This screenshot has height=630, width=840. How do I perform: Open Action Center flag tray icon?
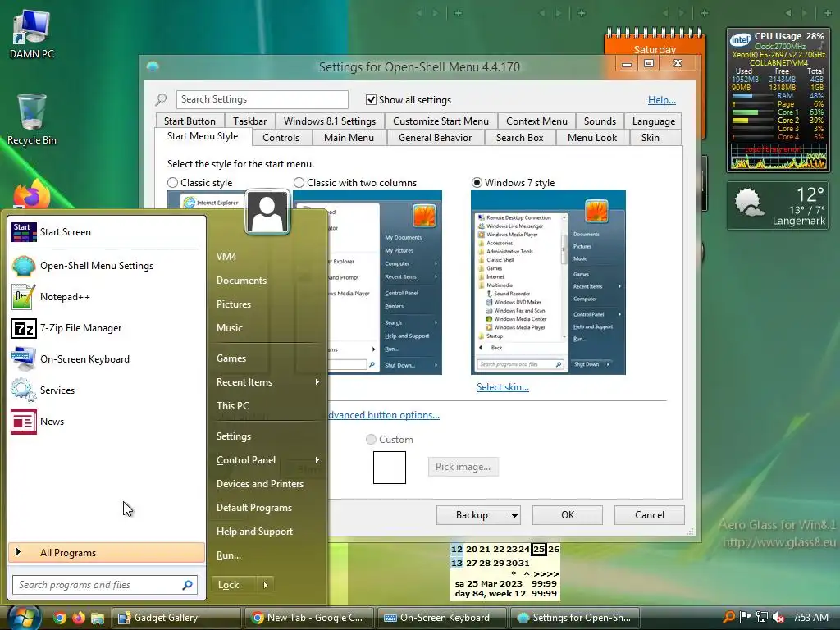[x=745, y=617]
